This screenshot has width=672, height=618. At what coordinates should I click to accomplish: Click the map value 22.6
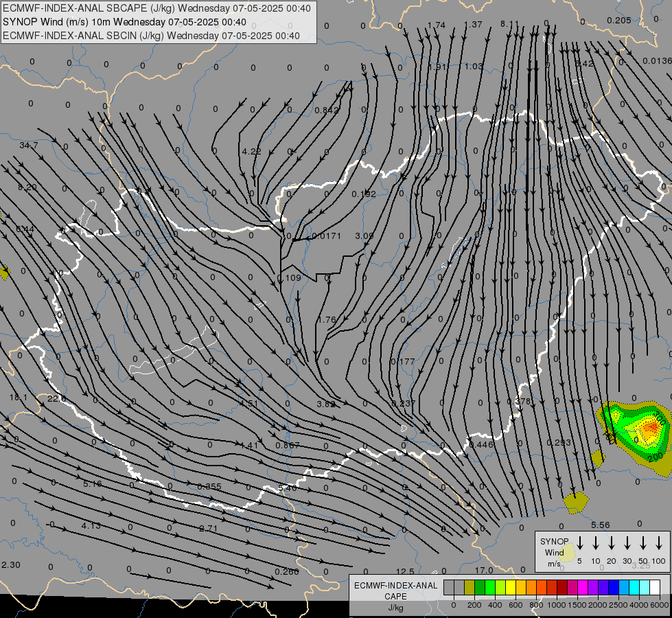[56, 399]
